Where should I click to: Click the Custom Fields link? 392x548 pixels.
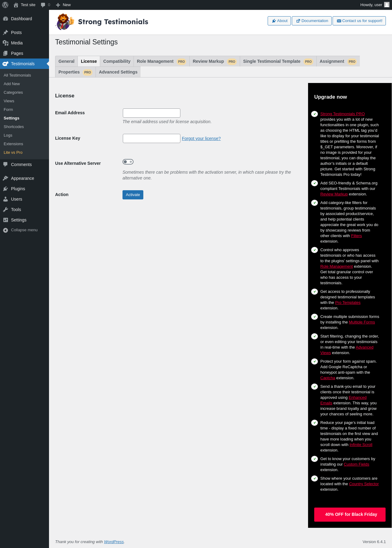(356, 464)
